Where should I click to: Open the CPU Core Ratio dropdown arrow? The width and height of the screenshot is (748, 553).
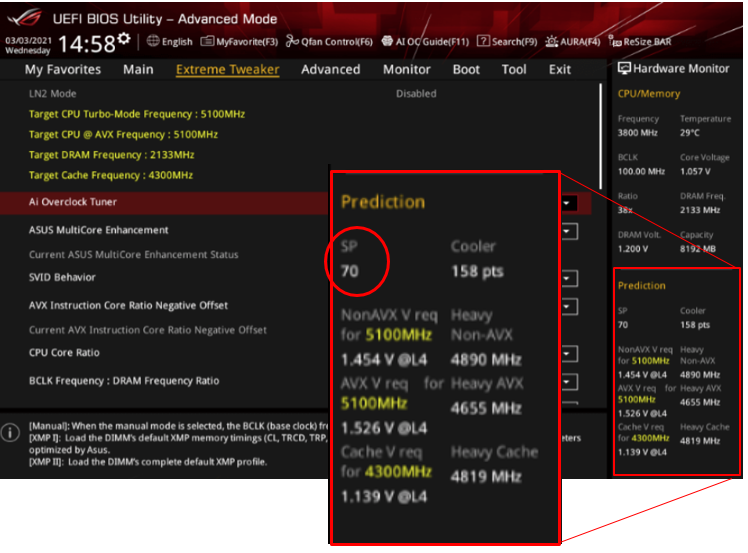[569, 354]
